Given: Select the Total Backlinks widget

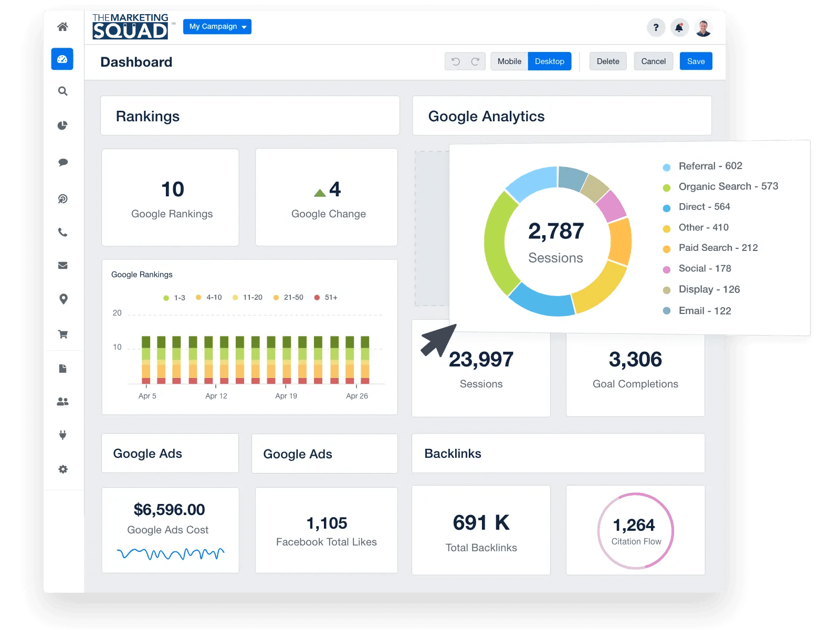Looking at the screenshot, I should (x=481, y=530).
